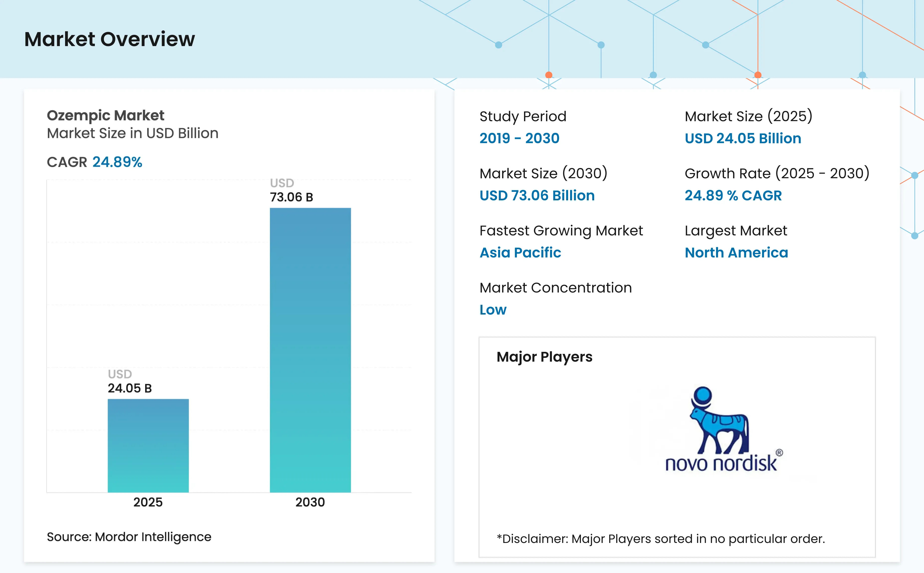The height and width of the screenshot is (573, 924).
Task: Click the "2025" x-axis label
Action: point(148,502)
